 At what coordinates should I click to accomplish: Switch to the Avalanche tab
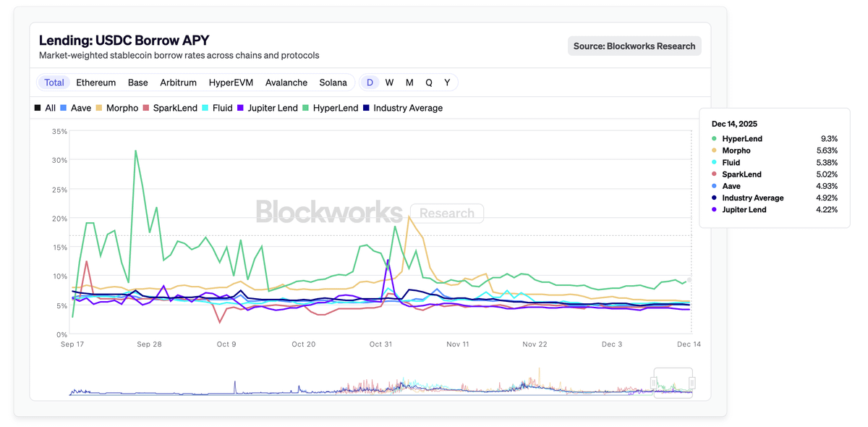[286, 83]
